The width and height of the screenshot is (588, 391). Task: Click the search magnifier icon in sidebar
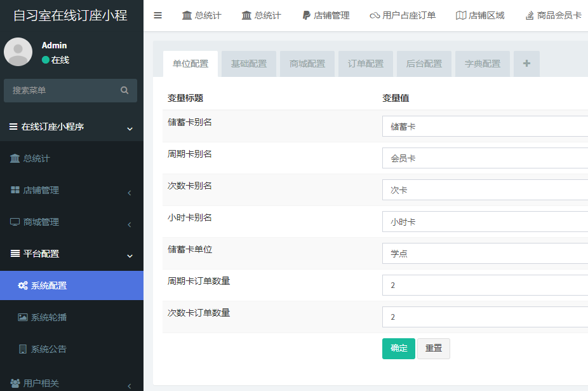click(124, 90)
